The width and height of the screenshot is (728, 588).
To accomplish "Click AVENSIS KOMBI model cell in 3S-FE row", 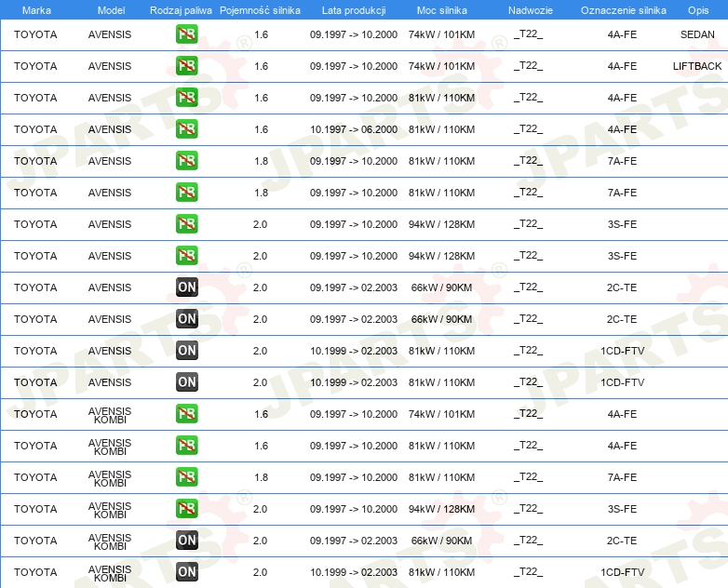I will point(110,510).
